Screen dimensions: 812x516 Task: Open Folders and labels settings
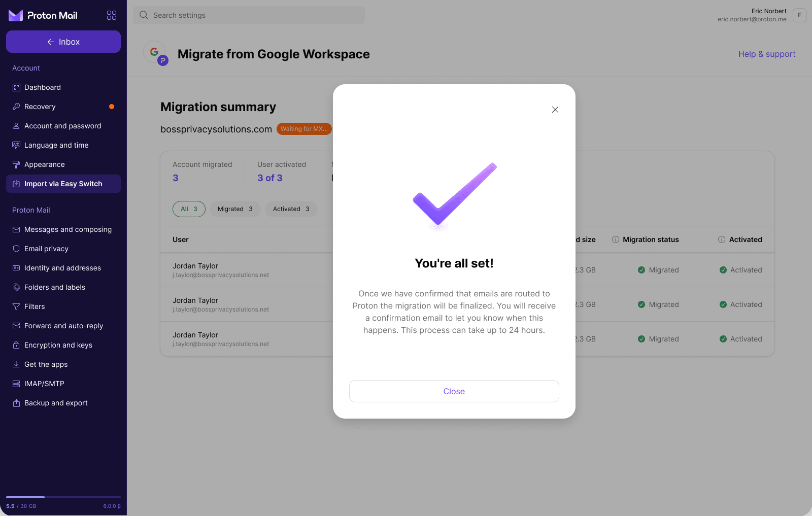(x=63, y=287)
